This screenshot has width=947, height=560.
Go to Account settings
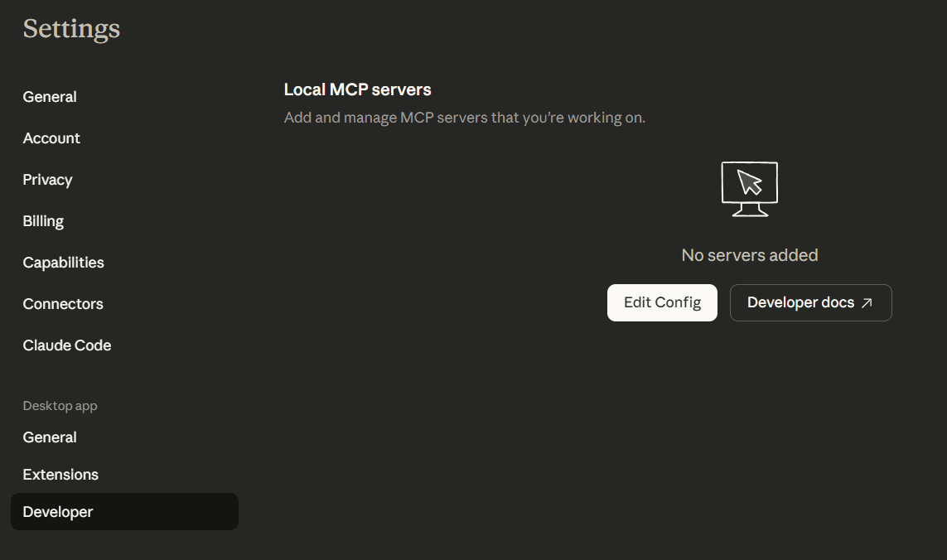click(x=51, y=138)
